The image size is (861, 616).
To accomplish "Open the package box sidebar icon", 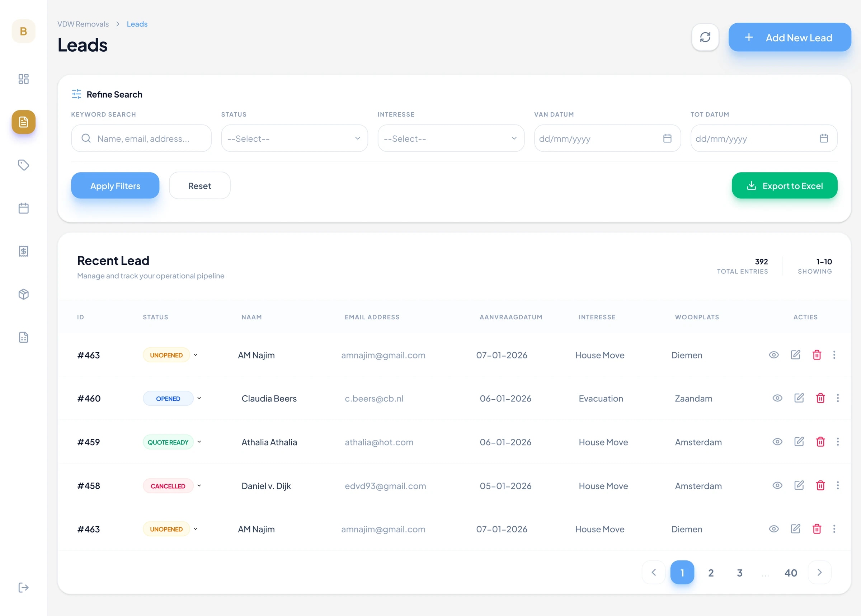I will [x=24, y=294].
